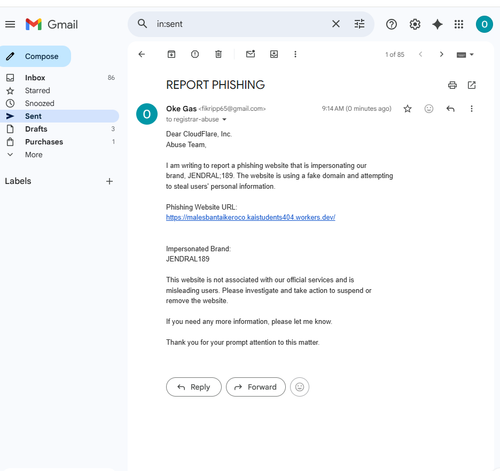Click the in:sent search field
The width and height of the screenshot is (500, 471).
coord(240,24)
